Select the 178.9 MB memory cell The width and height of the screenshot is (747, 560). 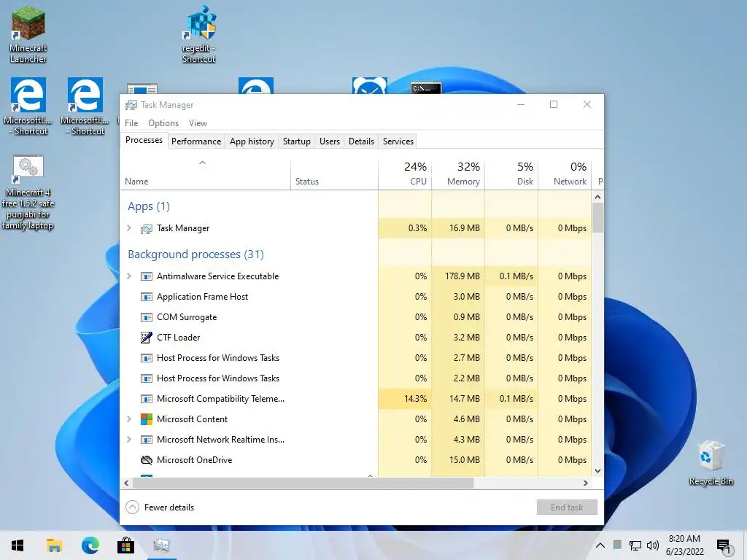tap(458, 276)
